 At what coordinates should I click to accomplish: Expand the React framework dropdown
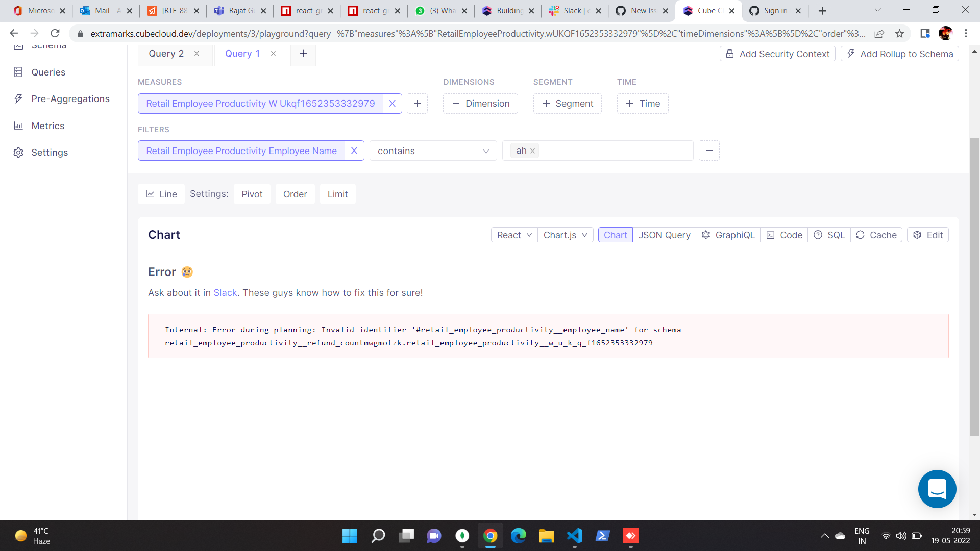[514, 235]
